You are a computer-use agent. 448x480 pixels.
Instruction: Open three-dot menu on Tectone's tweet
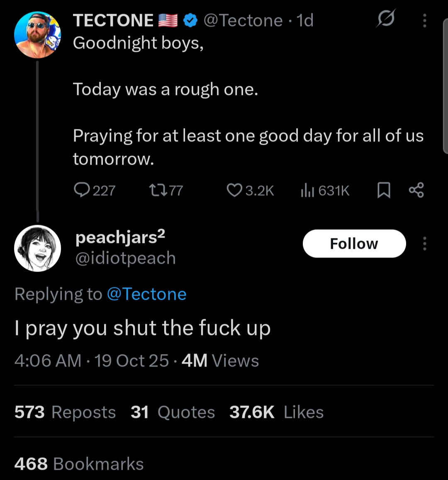pyautogui.click(x=424, y=20)
